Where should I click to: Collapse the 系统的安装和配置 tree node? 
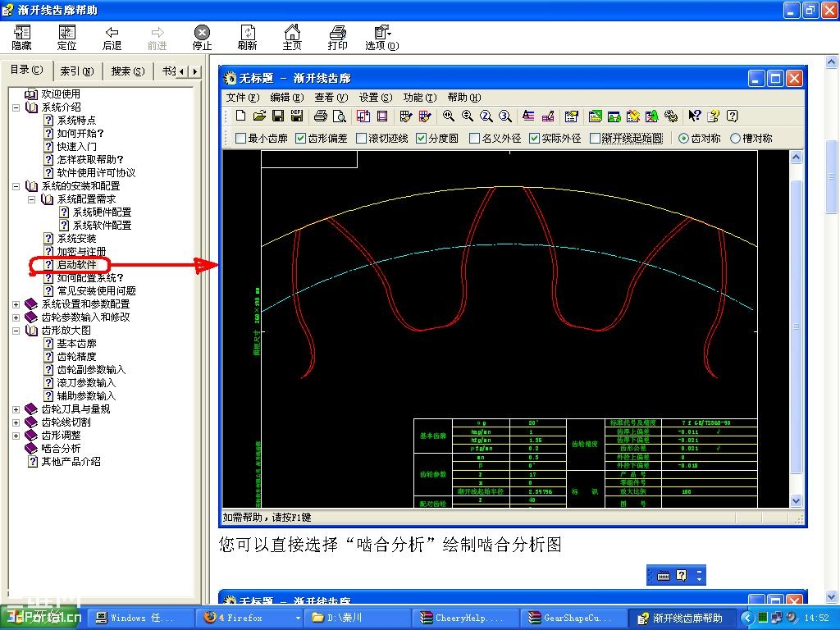pyautogui.click(x=16, y=186)
